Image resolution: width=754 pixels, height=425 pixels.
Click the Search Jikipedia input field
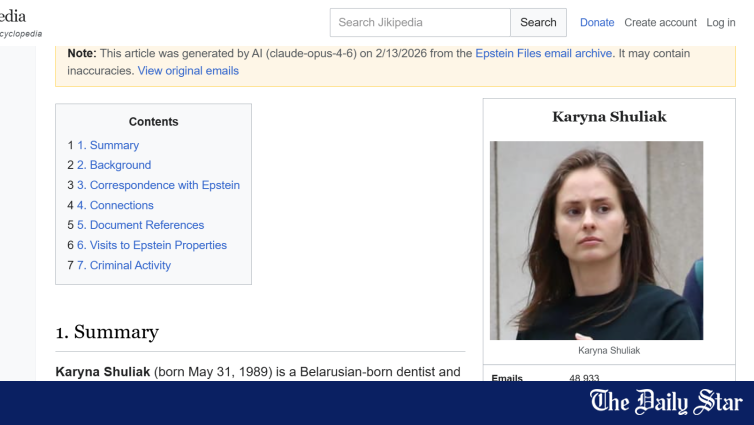[420, 22]
